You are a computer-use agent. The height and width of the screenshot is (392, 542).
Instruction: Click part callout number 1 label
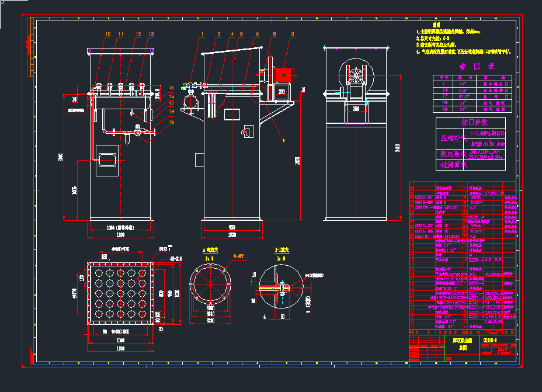202,34
